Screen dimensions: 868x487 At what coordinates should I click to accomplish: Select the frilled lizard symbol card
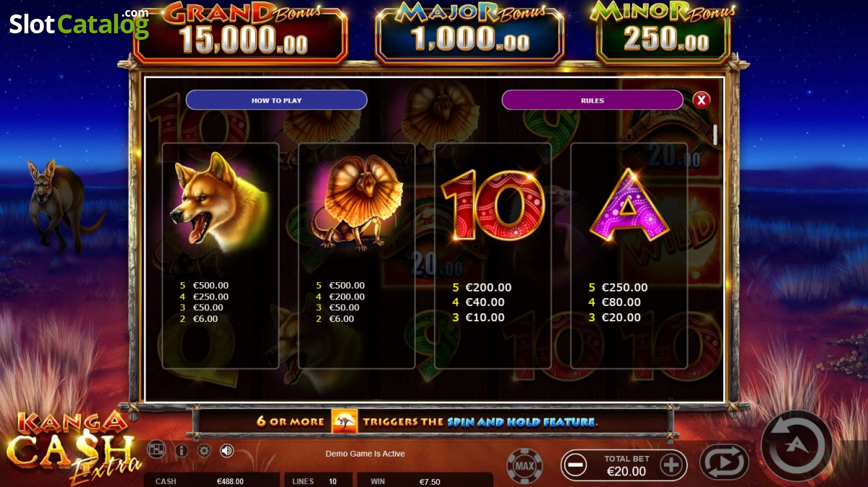coord(357,255)
